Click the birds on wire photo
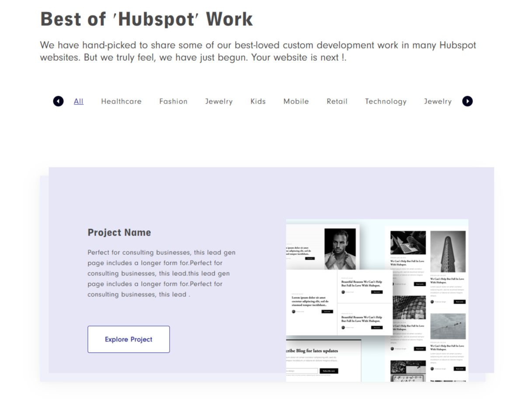Screen dimensions: 532x399 (x=448, y=326)
